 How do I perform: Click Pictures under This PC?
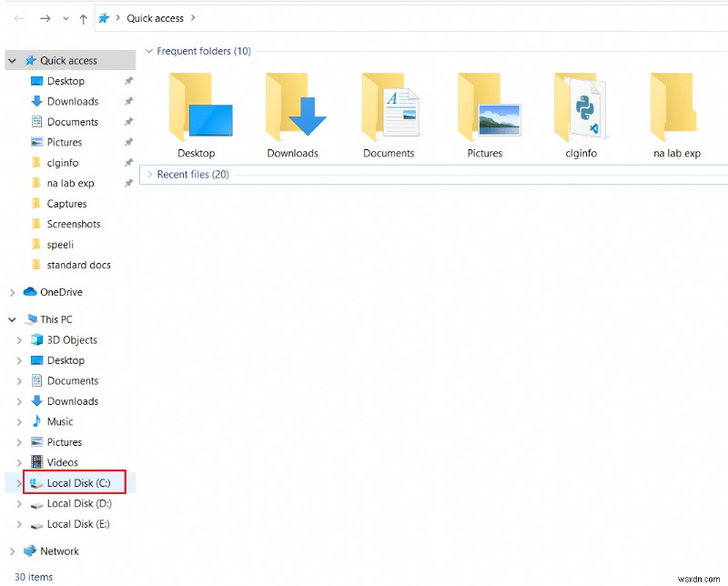pyautogui.click(x=64, y=442)
